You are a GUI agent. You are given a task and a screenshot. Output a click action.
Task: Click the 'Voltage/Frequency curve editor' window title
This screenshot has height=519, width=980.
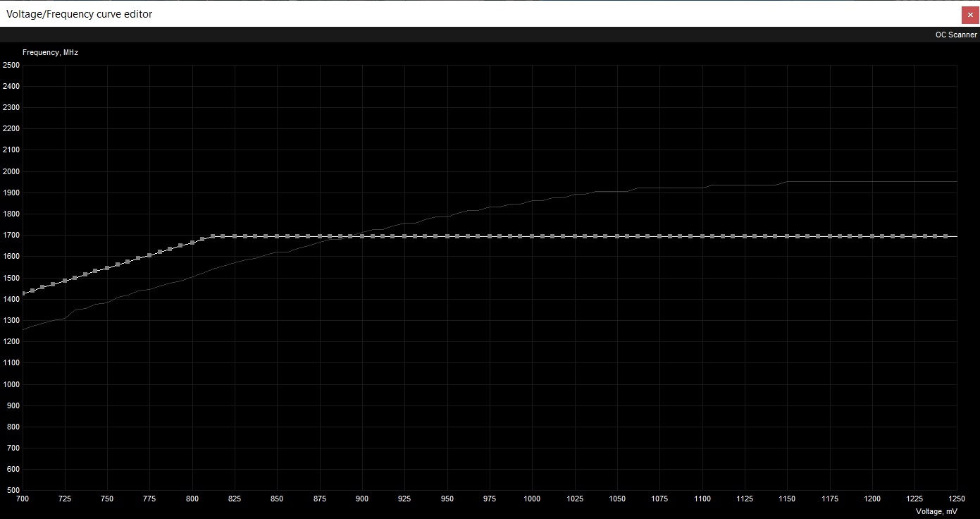coord(79,14)
